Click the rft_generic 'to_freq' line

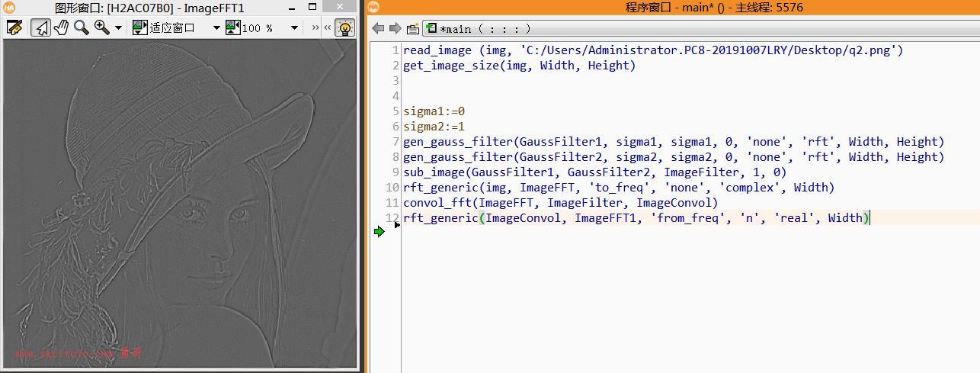click(x=619, y=188)
